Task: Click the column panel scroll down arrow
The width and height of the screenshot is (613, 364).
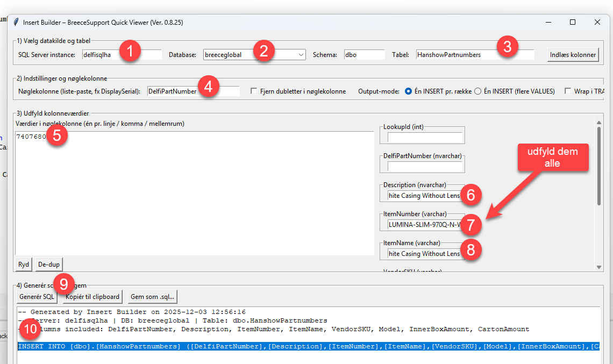Action: tap(599, 267)
